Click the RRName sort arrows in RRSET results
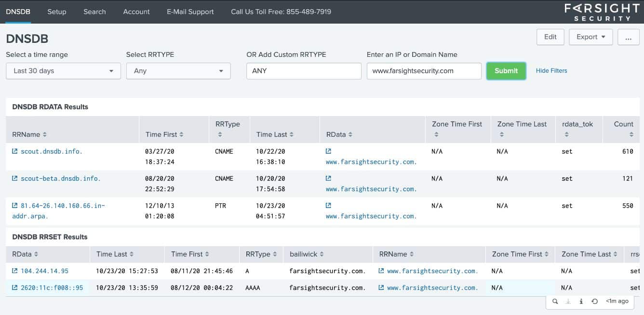 pyautogui.click(x=411, y=254)
